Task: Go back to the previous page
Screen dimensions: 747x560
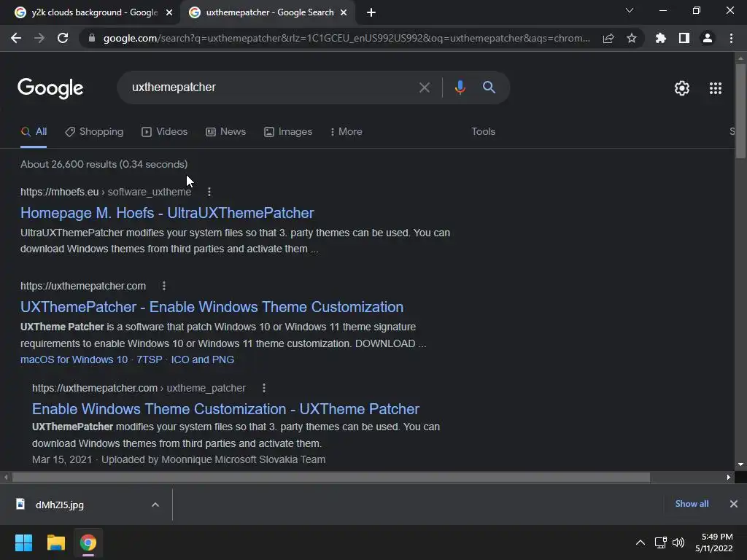Action: point(16,38)
